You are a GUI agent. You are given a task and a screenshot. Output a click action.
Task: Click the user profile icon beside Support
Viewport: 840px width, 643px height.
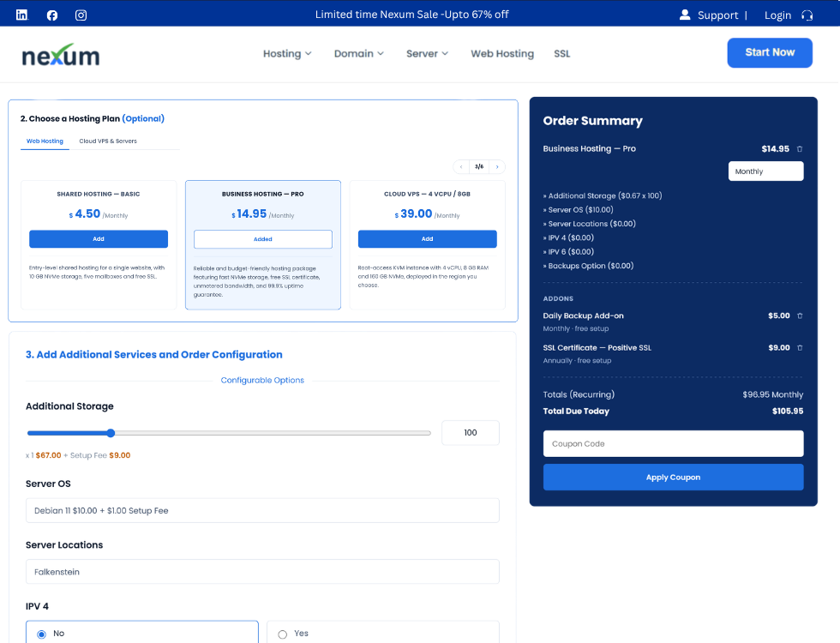[x=685, y=15]
